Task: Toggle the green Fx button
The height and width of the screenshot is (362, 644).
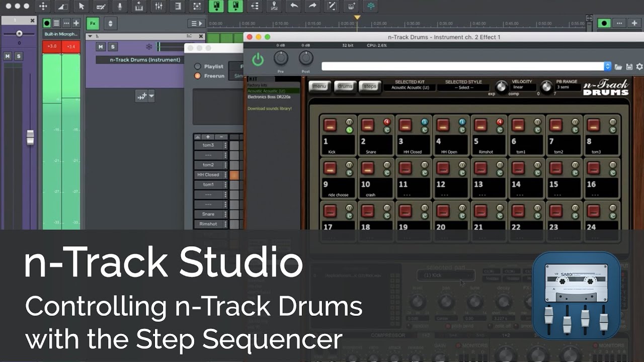Action: click(x=93, y=23)
